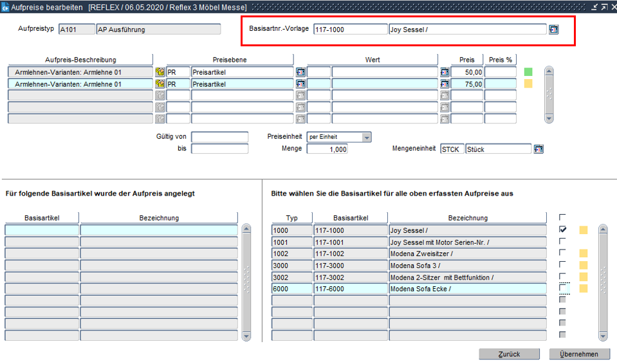Open Wert lookup icon in the 50,00 row
The height and width of the screenshot is (364, 617).
coord(444,72)
